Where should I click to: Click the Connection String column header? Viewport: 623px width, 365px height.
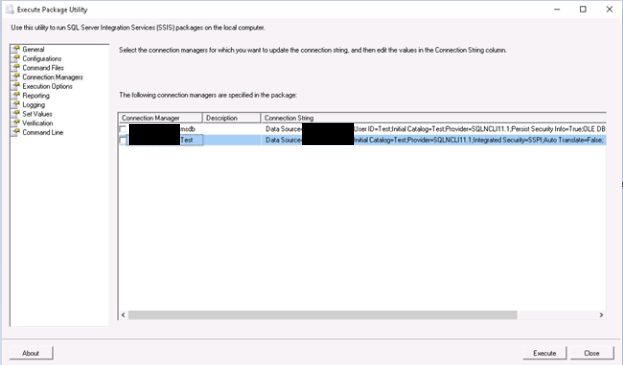[433, 118]
